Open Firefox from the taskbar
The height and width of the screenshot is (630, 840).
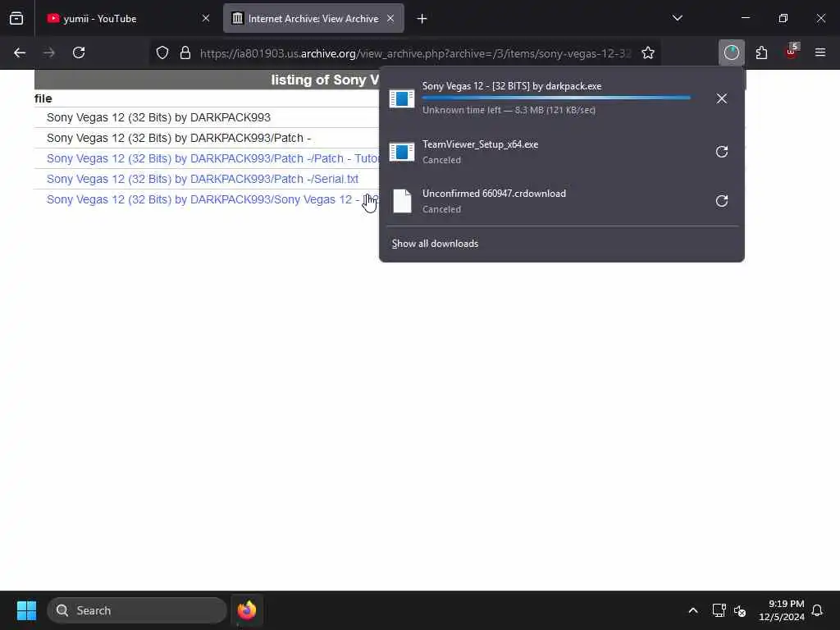coord(247,610)
